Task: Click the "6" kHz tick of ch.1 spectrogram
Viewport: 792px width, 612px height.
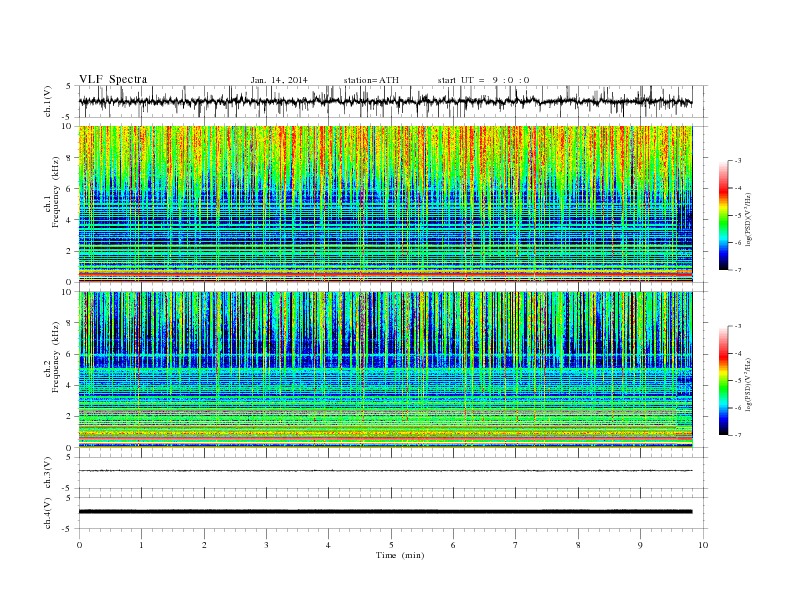Action: pyautogui.click(x=69, y=189)
